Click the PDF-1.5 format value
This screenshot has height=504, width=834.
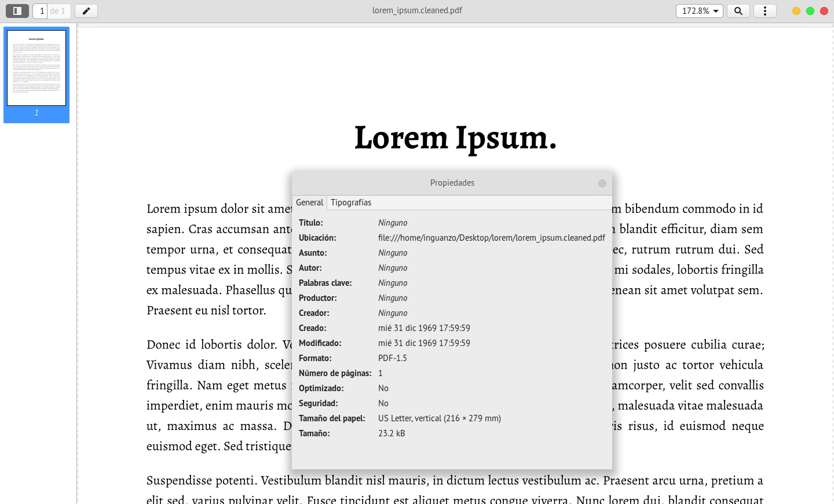click(x=392, y=358)
